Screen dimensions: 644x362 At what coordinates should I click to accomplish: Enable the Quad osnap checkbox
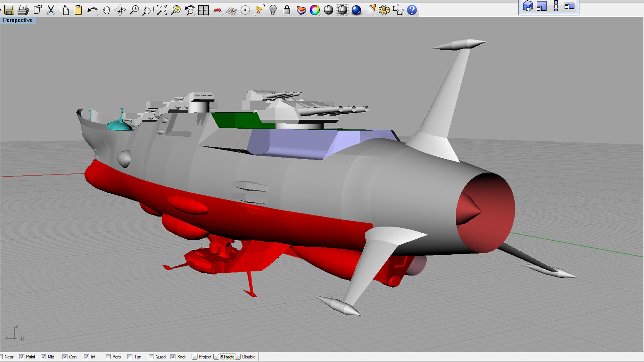point(151,357)
